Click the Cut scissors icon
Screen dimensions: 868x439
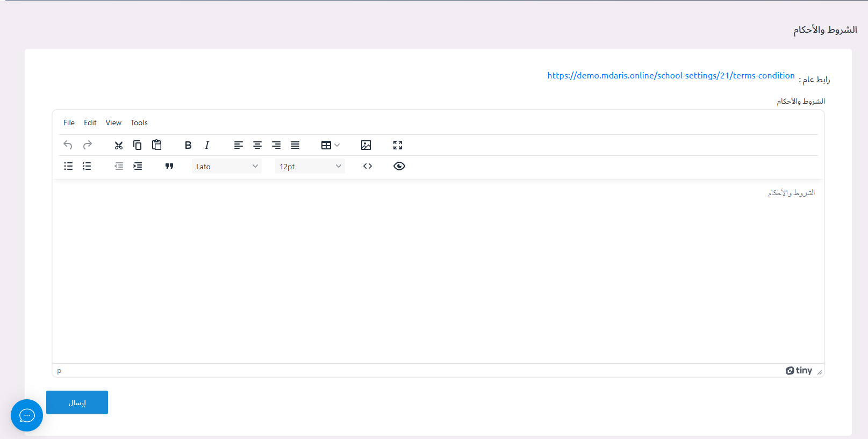coord(119,145)
